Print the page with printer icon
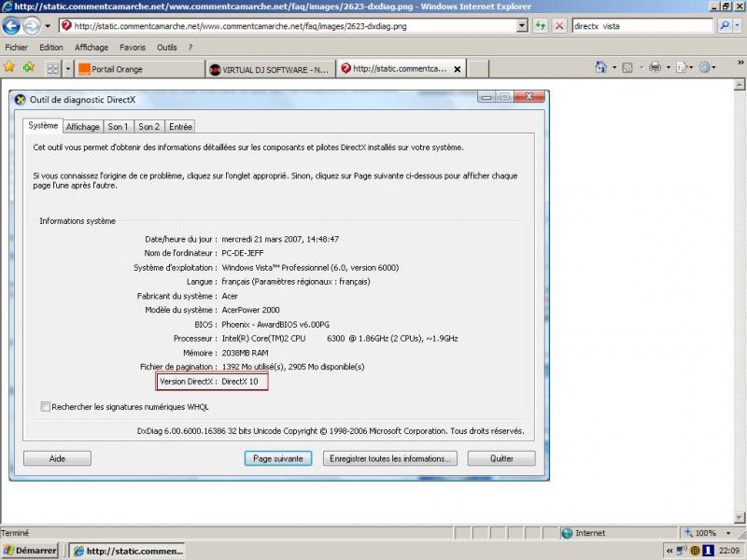The height and width of the screenshot is (560, 747). pyautogui.click(x=655, y=67)
